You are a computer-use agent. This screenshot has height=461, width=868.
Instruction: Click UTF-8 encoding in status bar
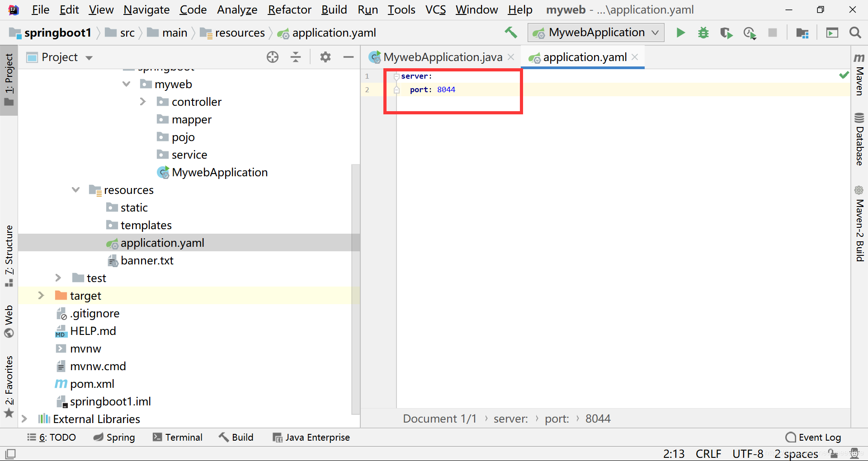tap(748, 454)
